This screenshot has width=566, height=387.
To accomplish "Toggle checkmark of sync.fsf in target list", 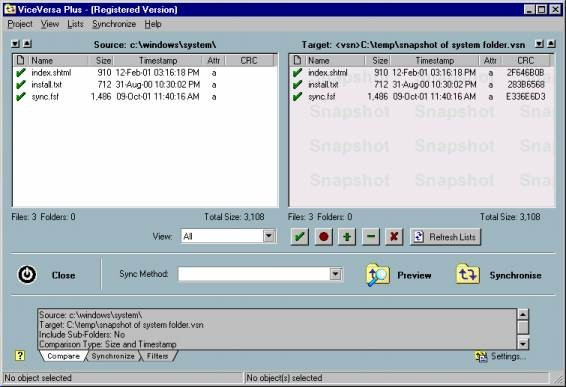I will pos(297,96).
